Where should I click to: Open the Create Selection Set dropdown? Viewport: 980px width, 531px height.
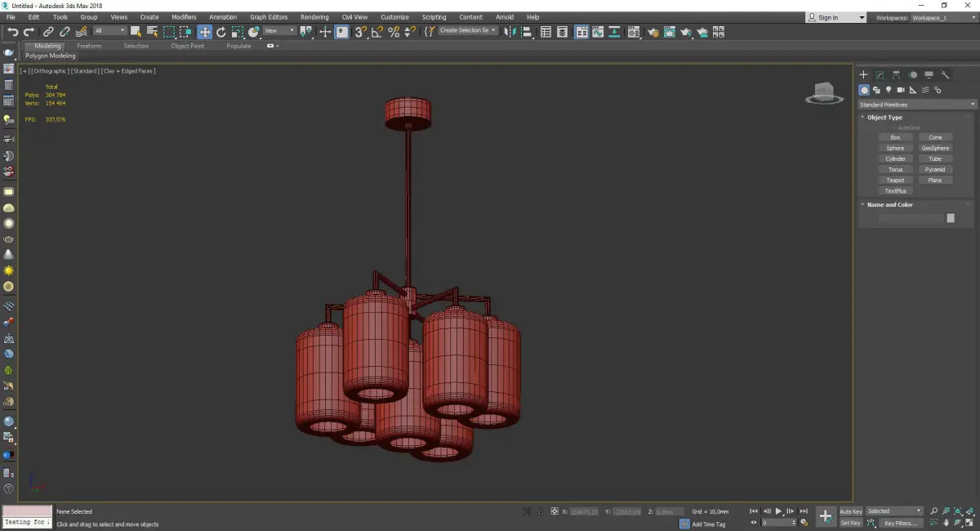[468, 30]
